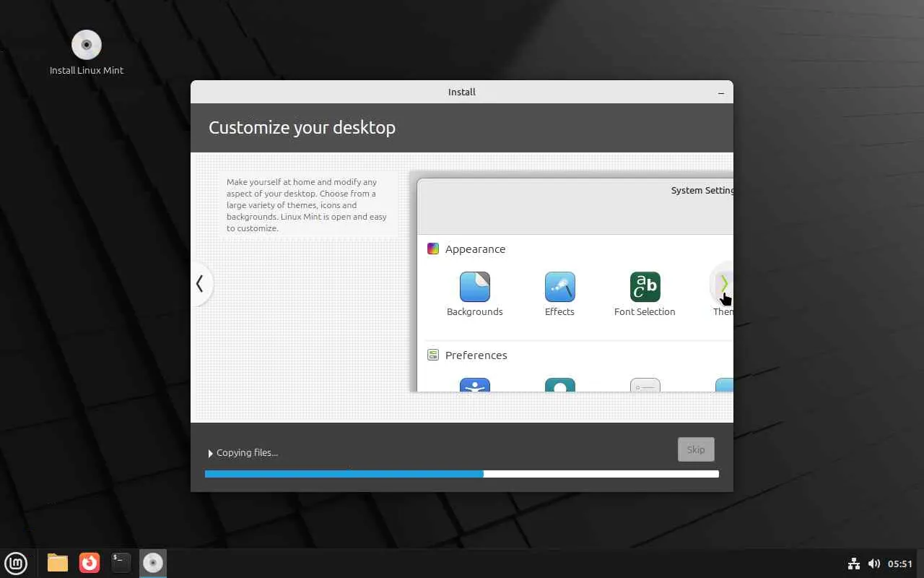Click the "Install" window title text
The height and width of the screenshot is (578, 924).
[x=462, y=92]
